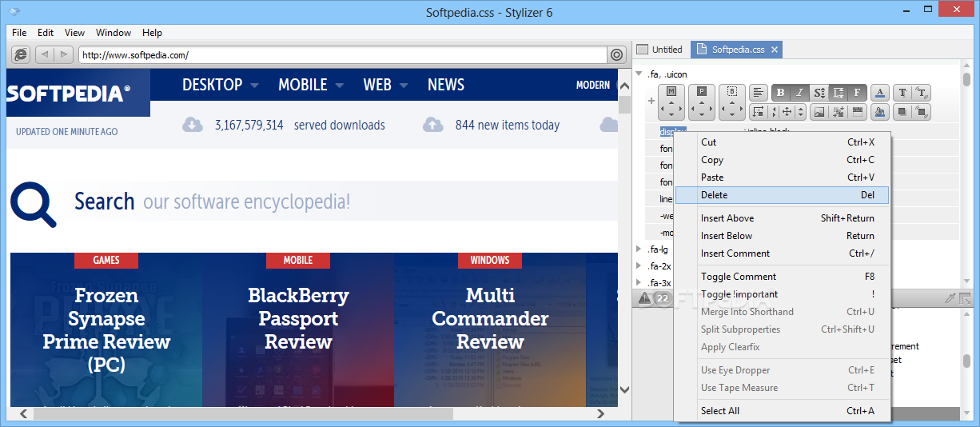Click the positioning layout tool icon
The width and height of the screenshot is (980, 427).
[759, 112]
